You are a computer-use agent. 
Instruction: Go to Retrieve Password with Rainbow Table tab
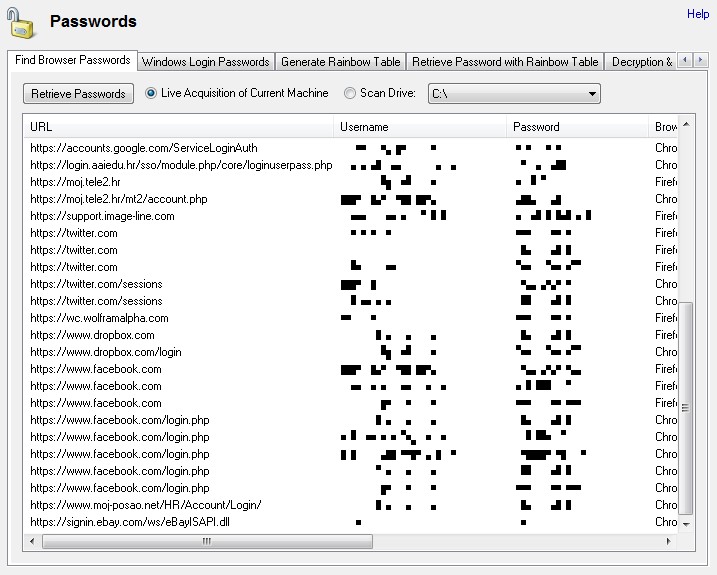[505, 62]
